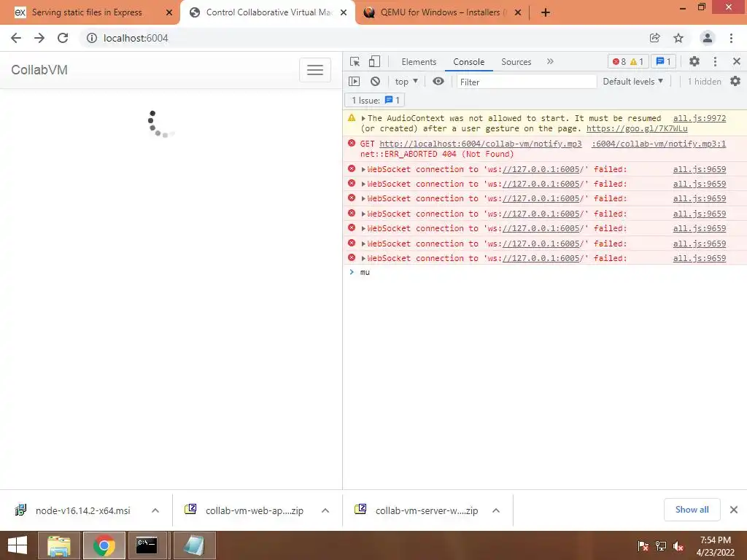Toggle the console sidebar
The width and height of the screenshot is (747, 560).
point(354,82)
